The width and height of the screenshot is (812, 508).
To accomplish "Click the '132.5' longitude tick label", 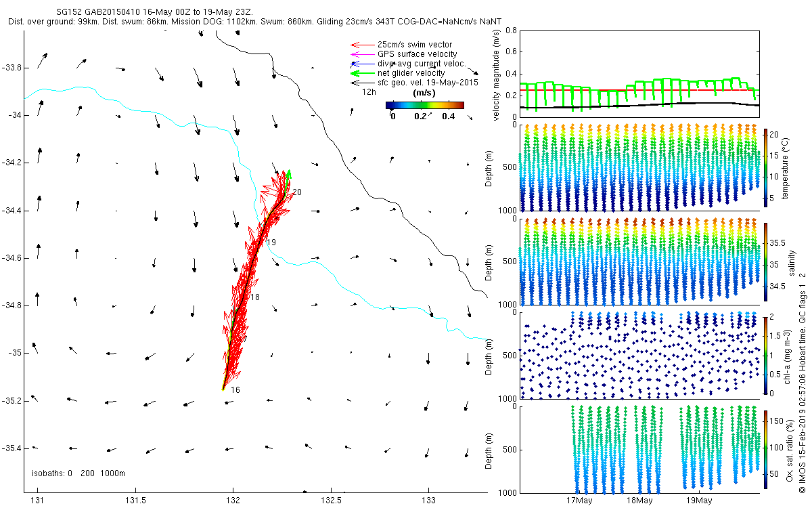I will pos(331,501).
